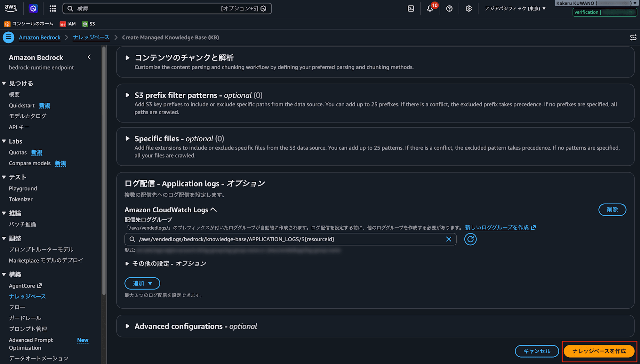Go to ナレッジベース breadcrumb

point(91,37)
